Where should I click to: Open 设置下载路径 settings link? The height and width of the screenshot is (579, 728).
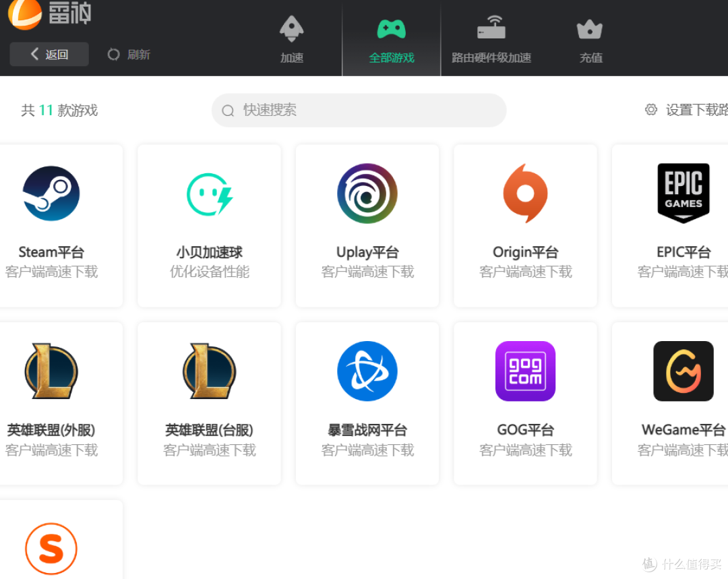686,110
